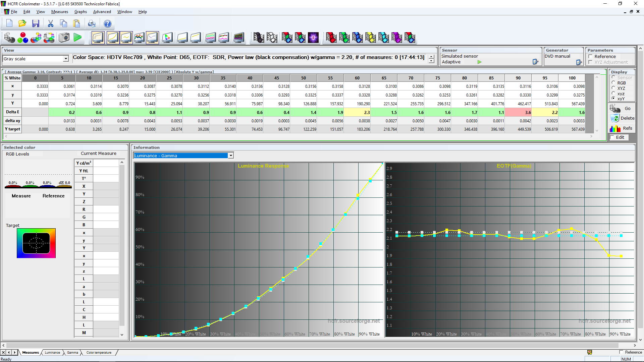
Task: Open the CIE diagram view icon
Action: (x=167, y=38)
